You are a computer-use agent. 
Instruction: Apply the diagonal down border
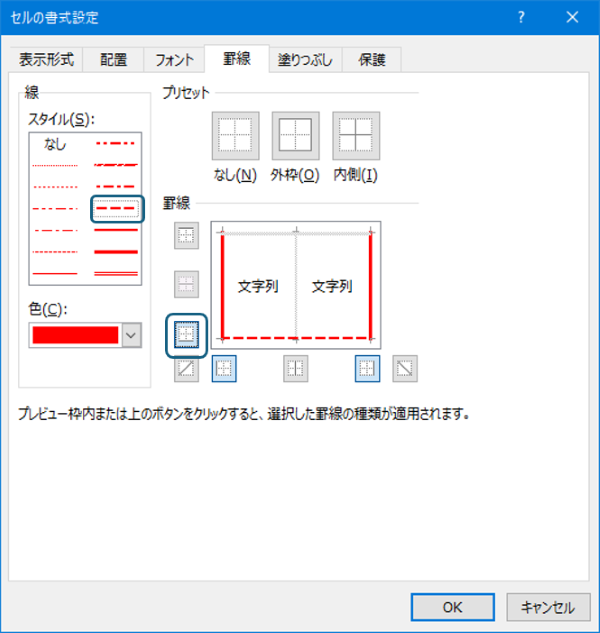[x=405, y=369]
